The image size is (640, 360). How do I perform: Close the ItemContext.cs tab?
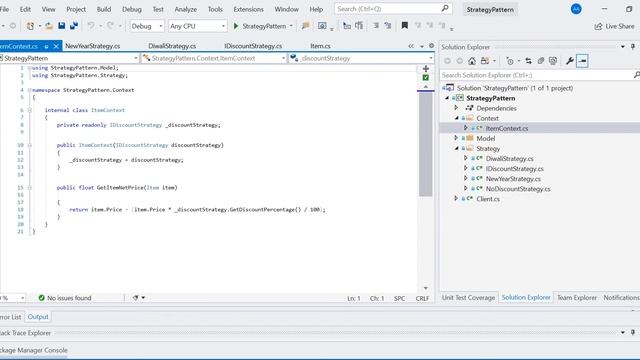(x=56, y=46)
